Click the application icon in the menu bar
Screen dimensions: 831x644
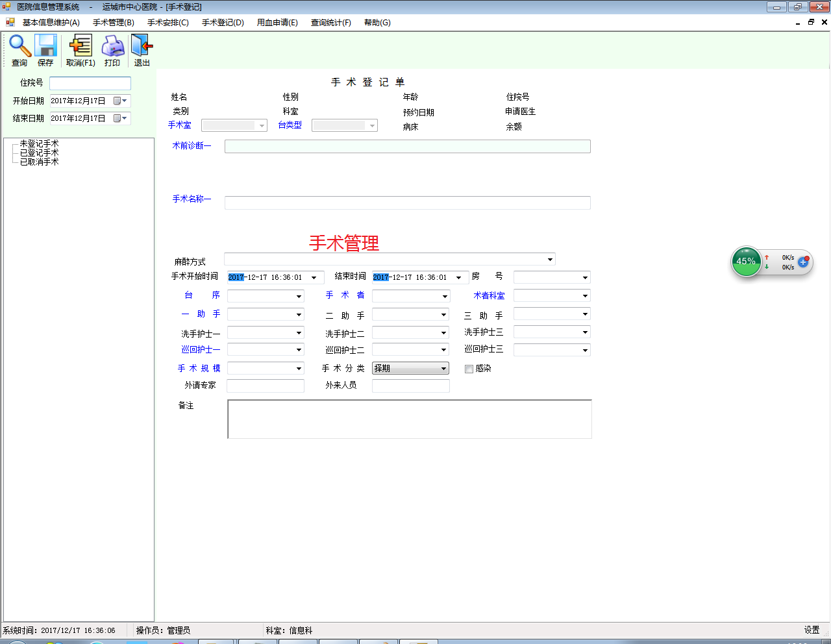[10, 22]
